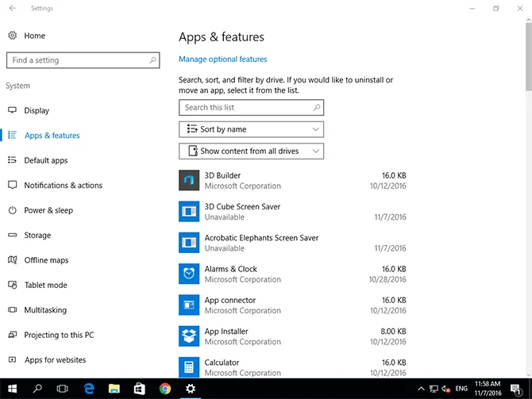Click in the Find a setting field
The height and width of the screenshot is (399, 532).
point(83,60)
